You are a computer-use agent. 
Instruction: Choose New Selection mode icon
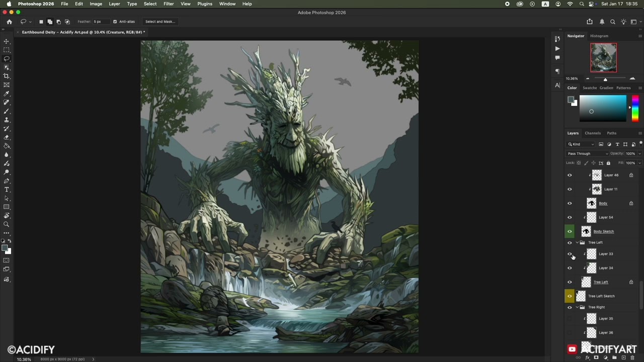(x=41, y=22)
